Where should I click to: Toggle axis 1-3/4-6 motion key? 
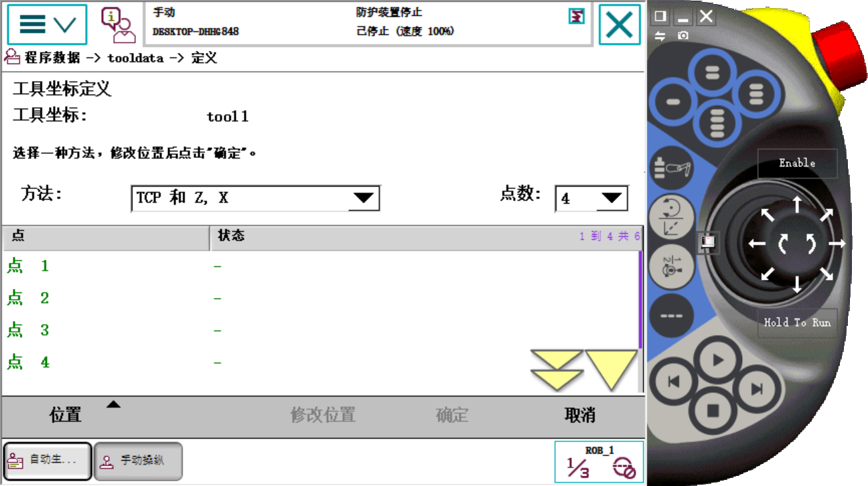(x=672, y=267)
